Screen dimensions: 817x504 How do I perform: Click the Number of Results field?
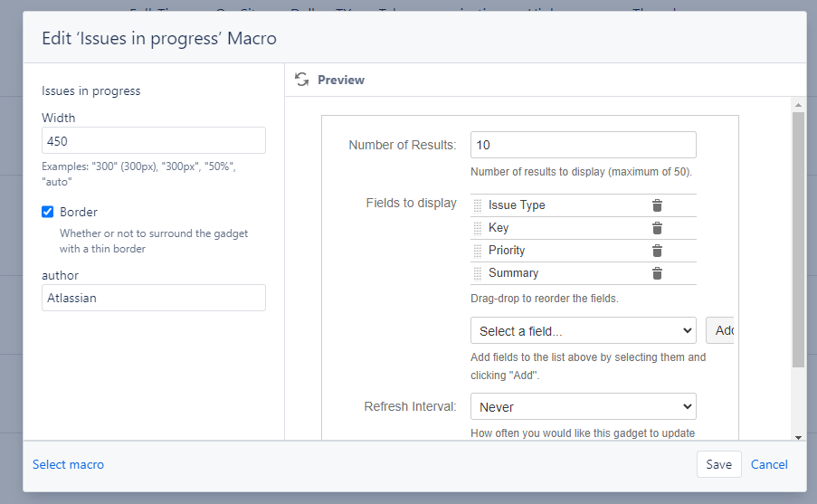(583, 145)
